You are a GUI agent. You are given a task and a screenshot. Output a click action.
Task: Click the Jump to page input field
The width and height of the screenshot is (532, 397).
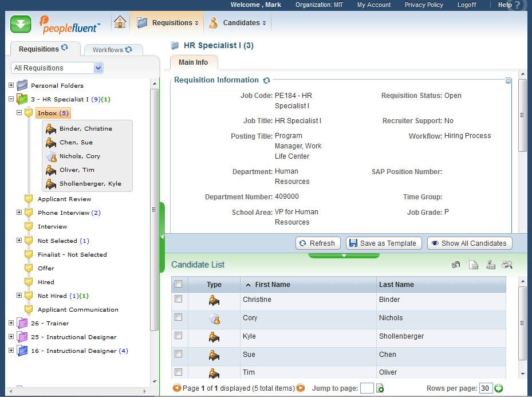(367, 388)
